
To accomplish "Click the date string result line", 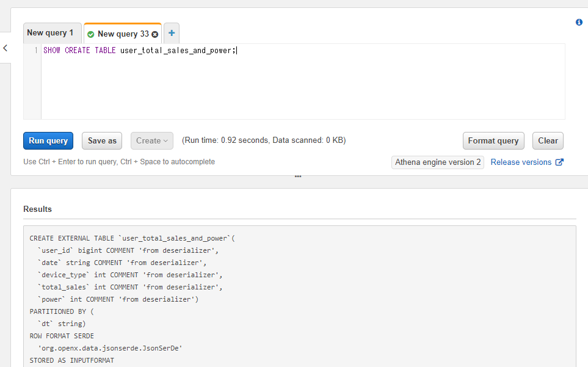I will point(122,263).
